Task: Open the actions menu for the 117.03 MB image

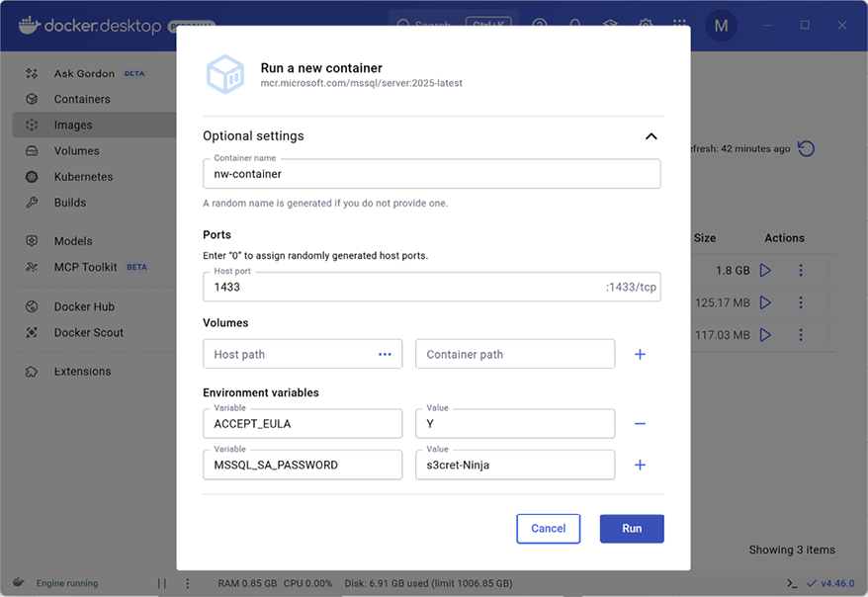Action: [x=801, y=334]
